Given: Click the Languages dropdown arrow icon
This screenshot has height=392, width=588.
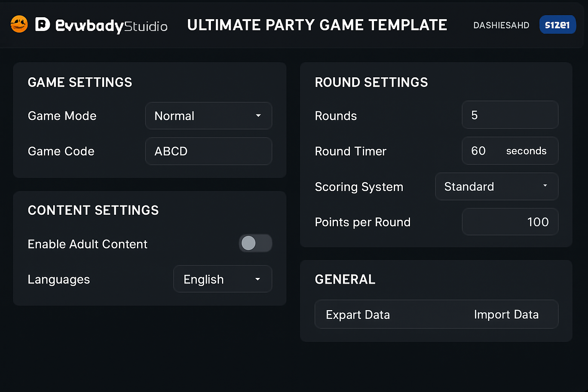Looking at the screenshot, I should tap(258, 279).
